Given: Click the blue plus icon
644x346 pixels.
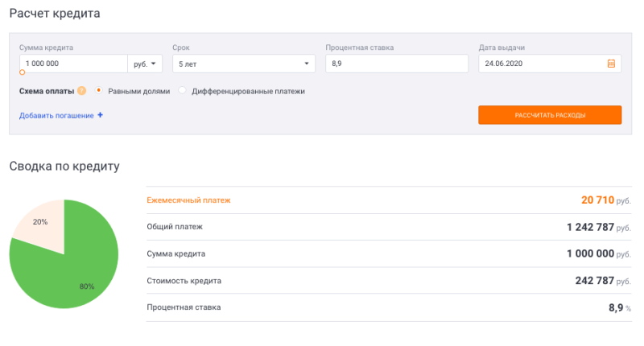Looking at the screenshot, I should [x=100, y=115].
